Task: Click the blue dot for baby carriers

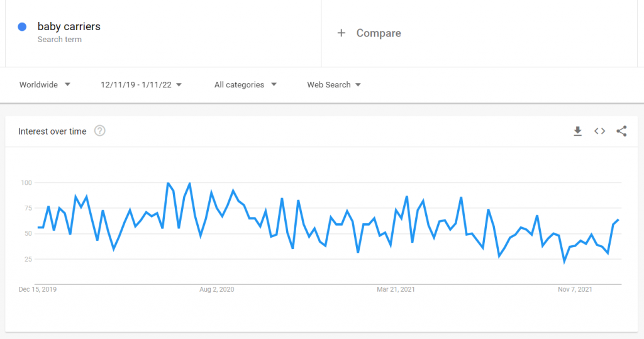Action: pos(22,26)
